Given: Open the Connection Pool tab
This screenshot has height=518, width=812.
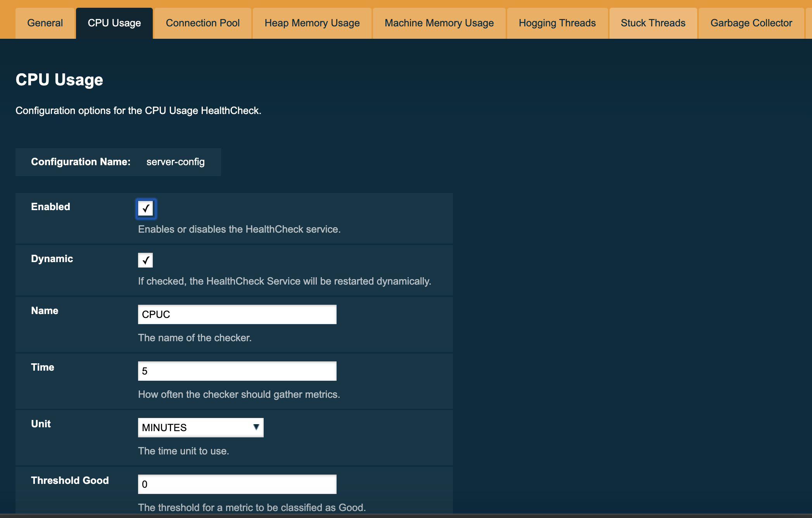Looking at the screenshot, I should click(202, 23).
